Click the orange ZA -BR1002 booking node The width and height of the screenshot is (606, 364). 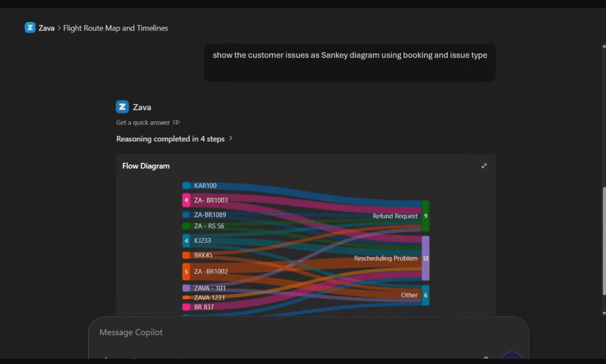(186, 271)
